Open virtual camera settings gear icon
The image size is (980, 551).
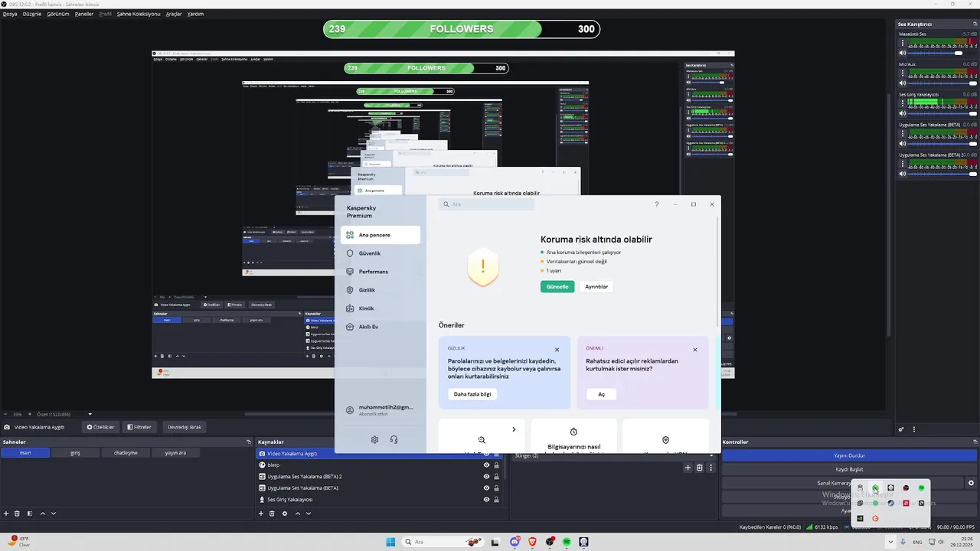click(971, 483)
